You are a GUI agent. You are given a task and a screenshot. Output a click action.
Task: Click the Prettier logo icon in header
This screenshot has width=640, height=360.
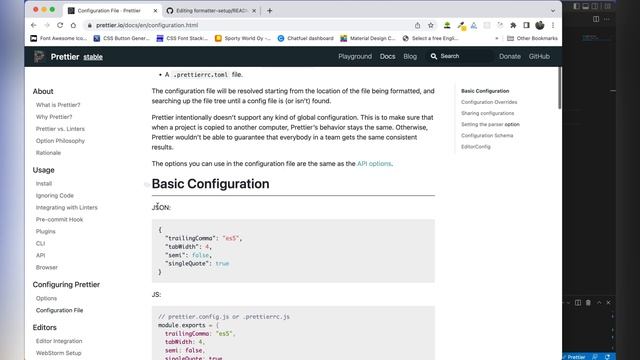pos(39,56)
